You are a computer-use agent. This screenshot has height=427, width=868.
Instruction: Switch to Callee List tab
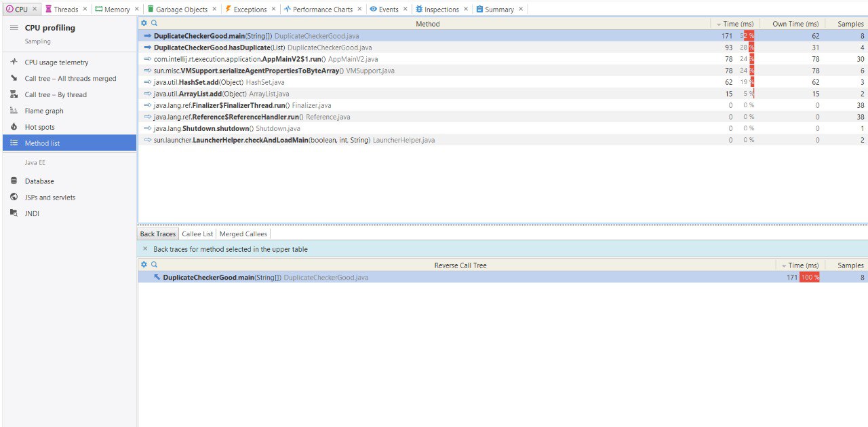click(x=197, y=234)
